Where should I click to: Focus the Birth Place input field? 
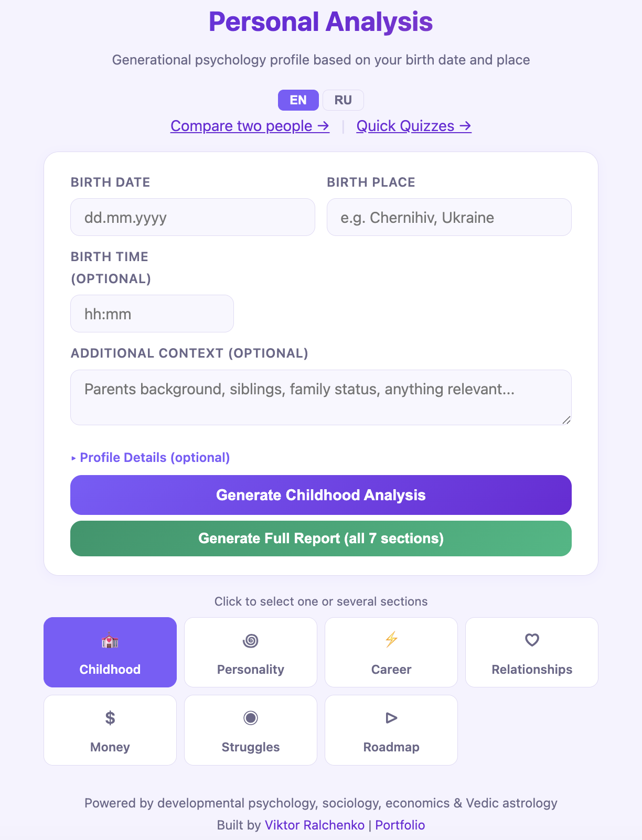pos(449,217)
